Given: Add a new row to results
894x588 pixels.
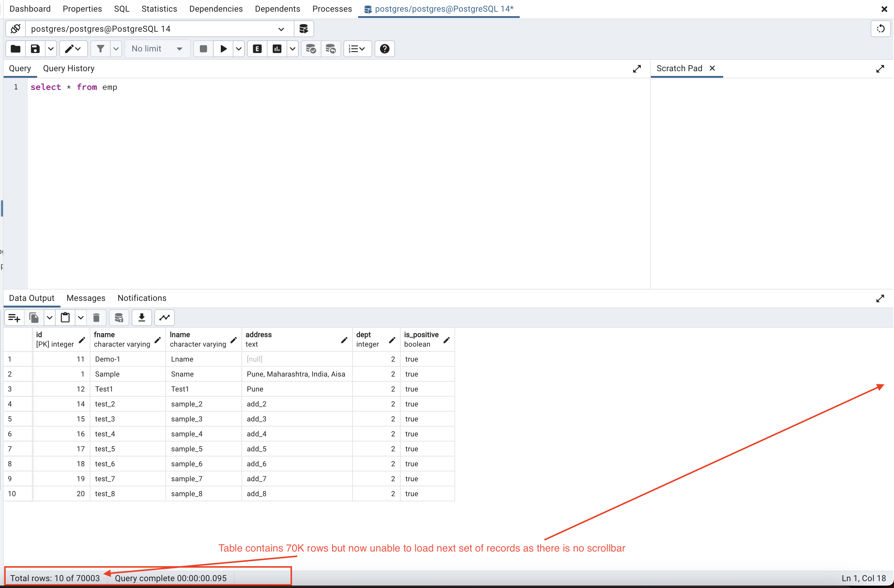Looking at the screenshot, I should coord(13,318).
